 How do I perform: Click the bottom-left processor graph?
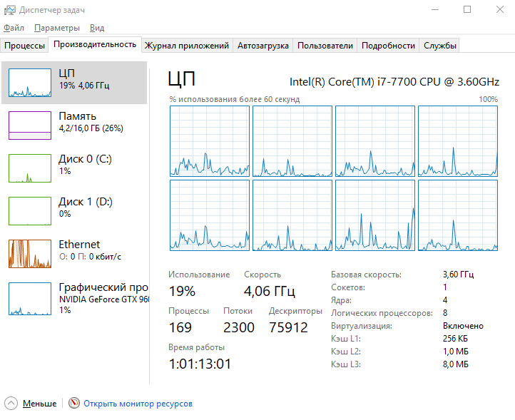pos(210,215)
